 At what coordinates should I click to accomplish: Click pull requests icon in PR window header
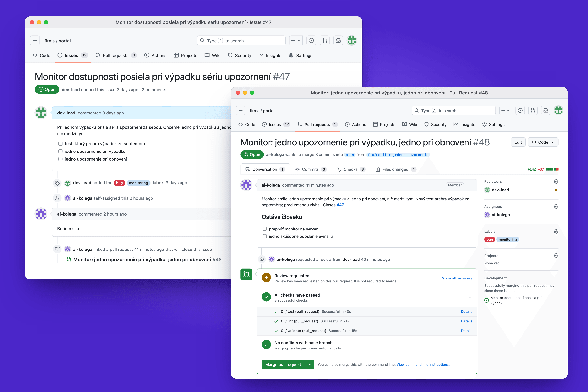(533, 111)
